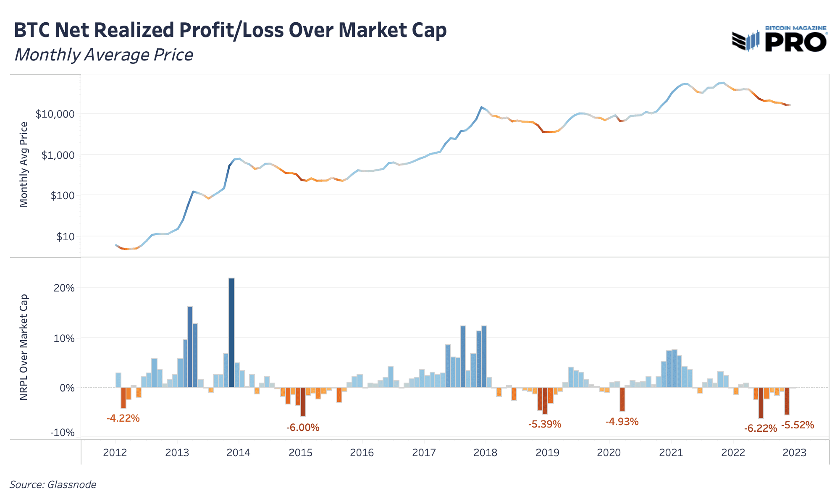Click the -6.22% loss label
Image resolution: width=840 pixels, height=504 pixels.
tap(761, 428)
